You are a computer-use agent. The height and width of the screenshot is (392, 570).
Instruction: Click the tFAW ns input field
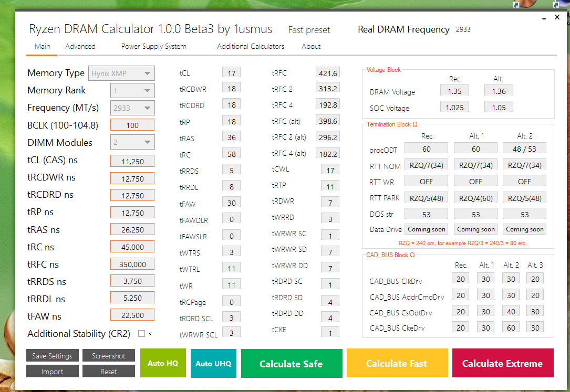(x=132, y=315)
